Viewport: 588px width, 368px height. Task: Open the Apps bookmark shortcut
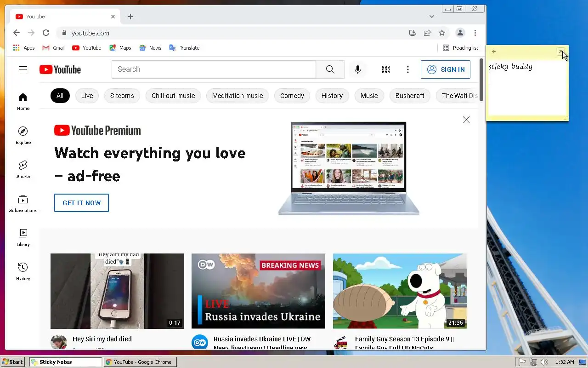pyautogui.click(x=24, y=48)
